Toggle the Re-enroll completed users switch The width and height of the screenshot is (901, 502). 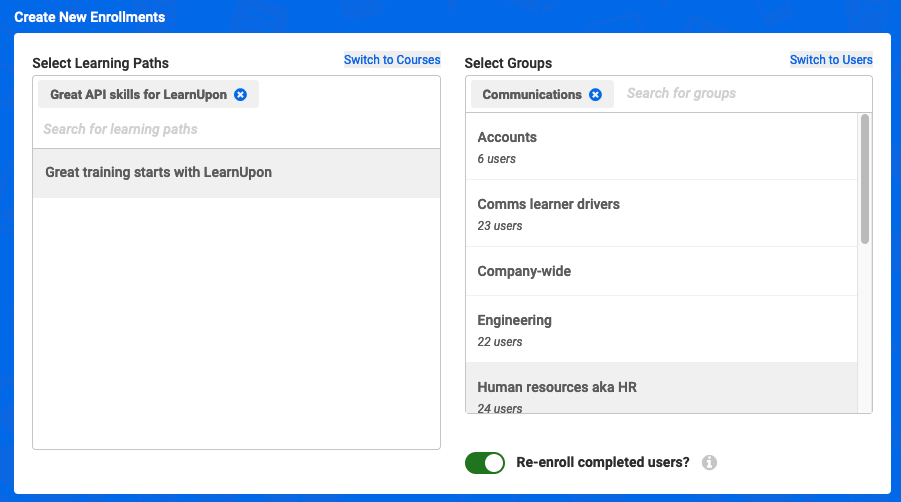(485, 463)
